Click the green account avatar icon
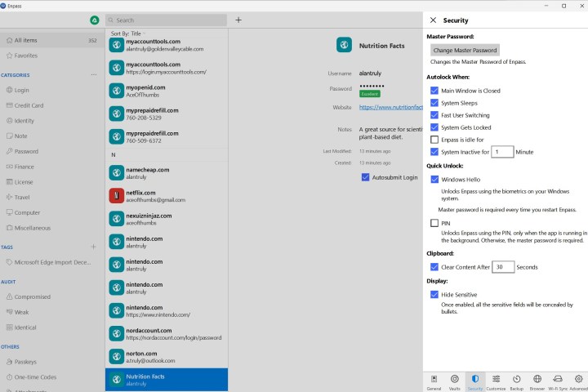The image size is (588, 392). coord(95,20)
